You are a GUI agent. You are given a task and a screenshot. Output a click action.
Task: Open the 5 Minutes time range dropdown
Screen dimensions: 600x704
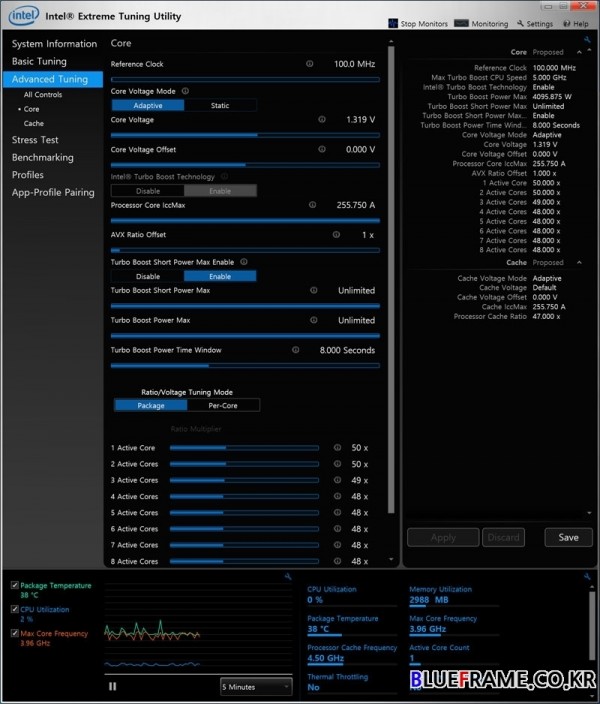coord(256,687)
